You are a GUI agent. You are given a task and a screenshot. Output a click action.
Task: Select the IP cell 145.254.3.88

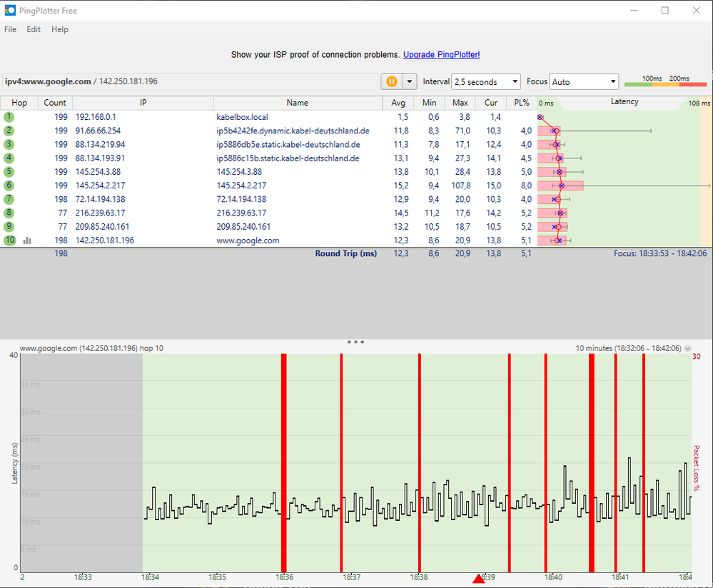coord(98,171)
